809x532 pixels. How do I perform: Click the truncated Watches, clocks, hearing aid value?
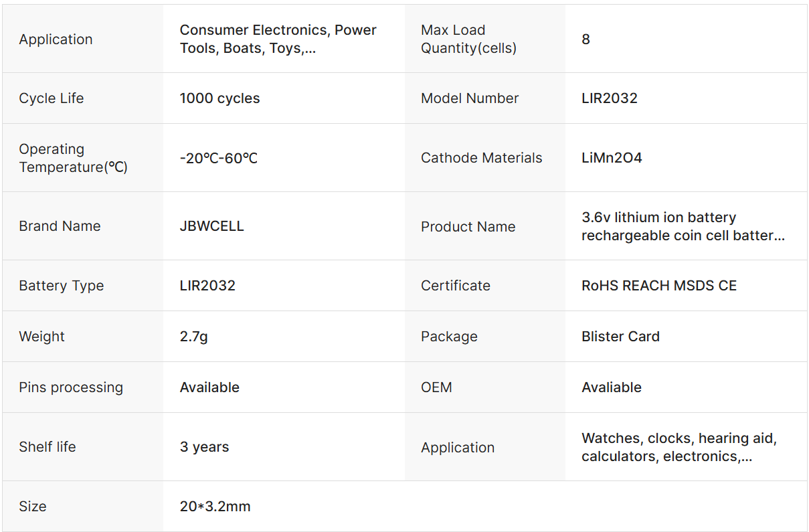pos(679,447)
